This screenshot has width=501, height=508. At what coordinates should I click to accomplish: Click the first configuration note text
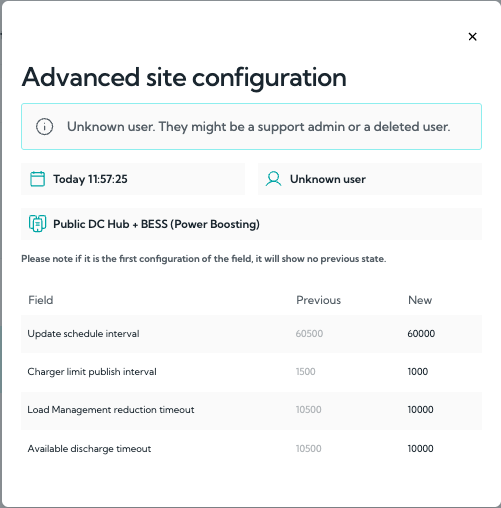point(204,259)
